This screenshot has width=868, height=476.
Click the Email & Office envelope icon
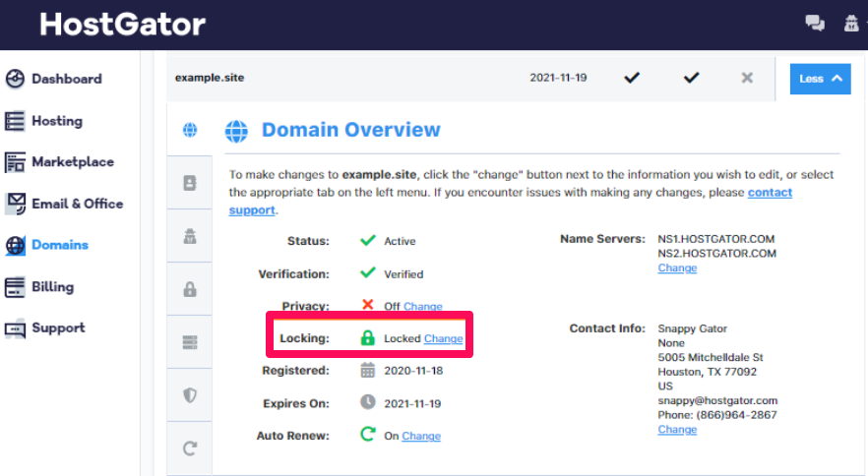tap(16, 204)
